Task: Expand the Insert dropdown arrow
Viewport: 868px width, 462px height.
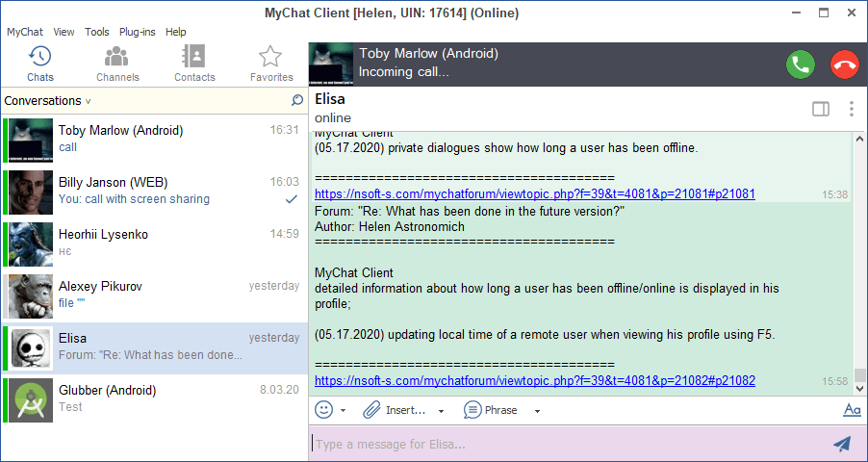Action: tap(441, 411)
